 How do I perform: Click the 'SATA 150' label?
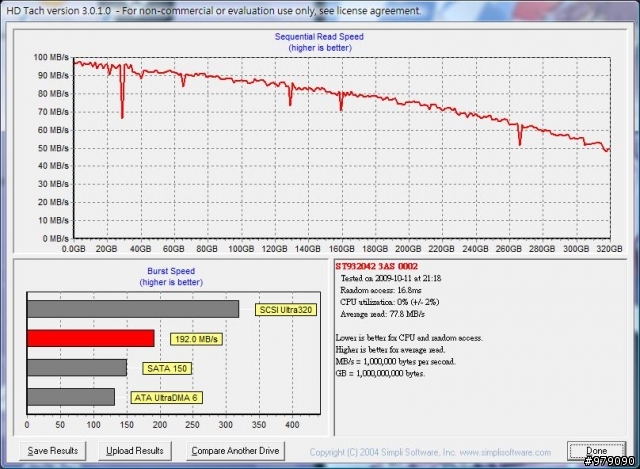[x=167, y=368]
